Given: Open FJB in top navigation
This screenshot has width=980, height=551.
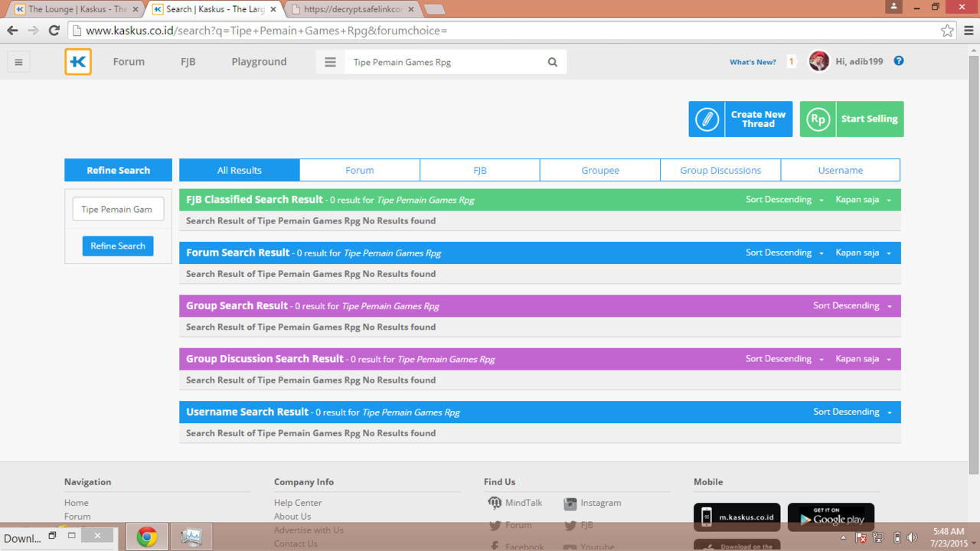Looking at the screenshot, I should coord(188,62).
